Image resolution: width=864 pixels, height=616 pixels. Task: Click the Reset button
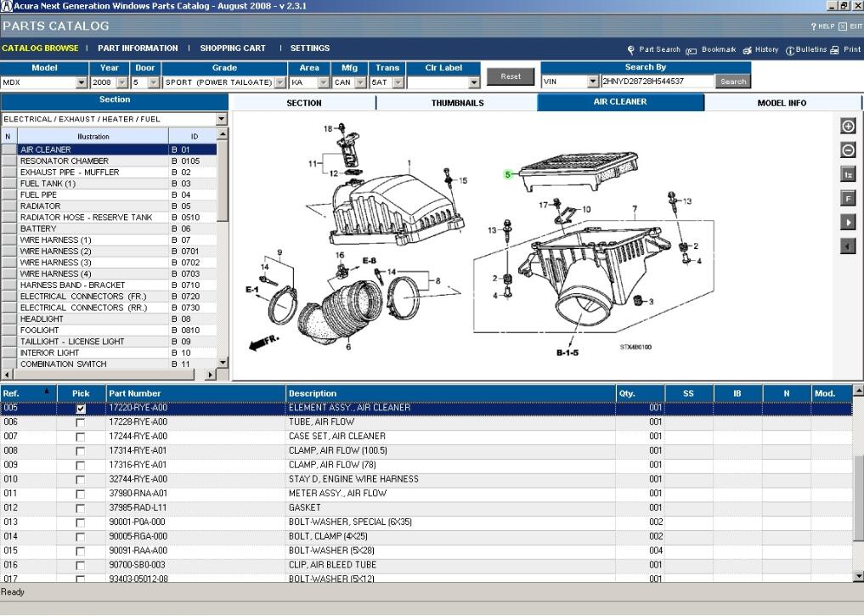[511, 76]
